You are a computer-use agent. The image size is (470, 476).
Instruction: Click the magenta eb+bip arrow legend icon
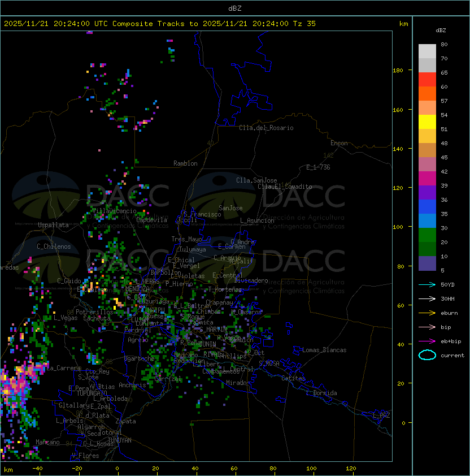(x=427, y=341)
